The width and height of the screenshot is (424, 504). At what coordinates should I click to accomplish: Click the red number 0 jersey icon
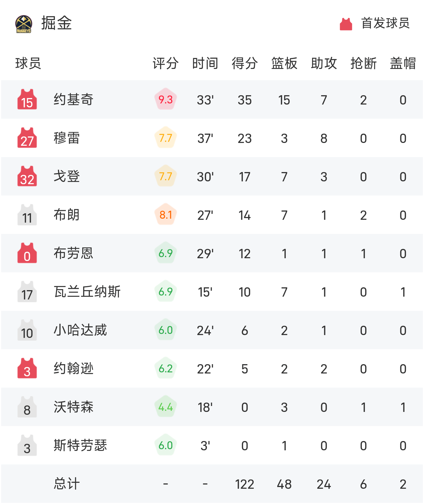[27, 253]
